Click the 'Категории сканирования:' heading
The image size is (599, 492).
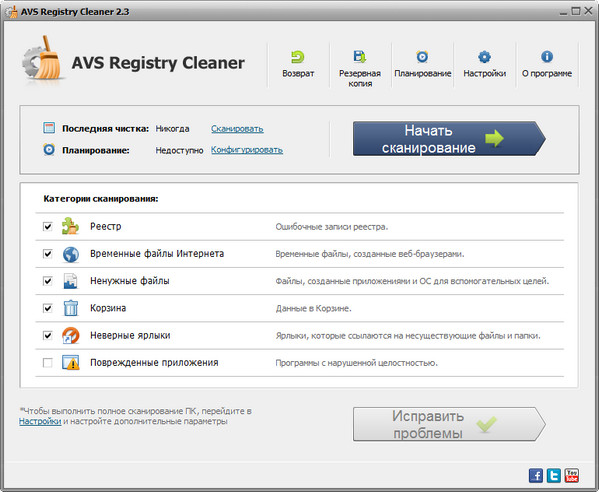tap(101, 199)
